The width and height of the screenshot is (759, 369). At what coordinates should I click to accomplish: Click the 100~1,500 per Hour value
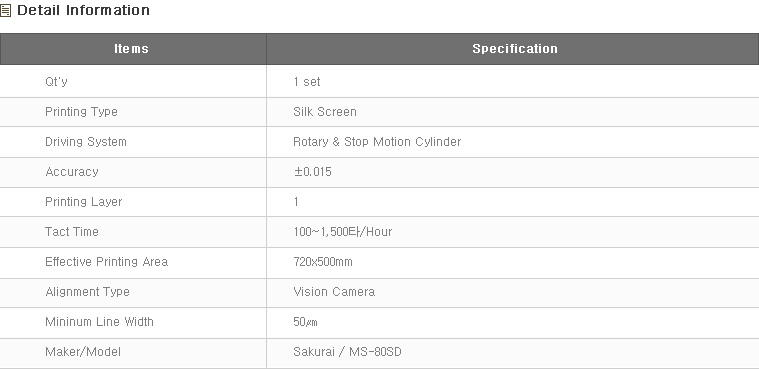pos(343,232)
